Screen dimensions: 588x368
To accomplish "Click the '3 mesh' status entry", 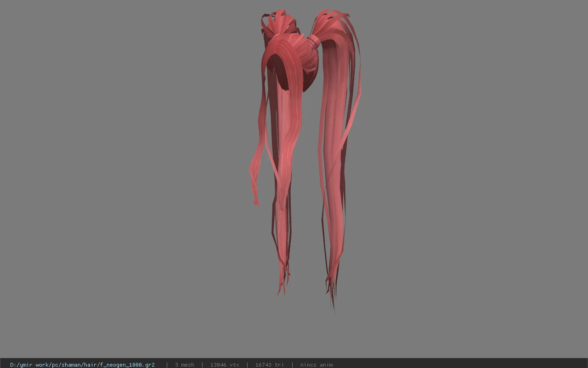I will coord(184,365).
